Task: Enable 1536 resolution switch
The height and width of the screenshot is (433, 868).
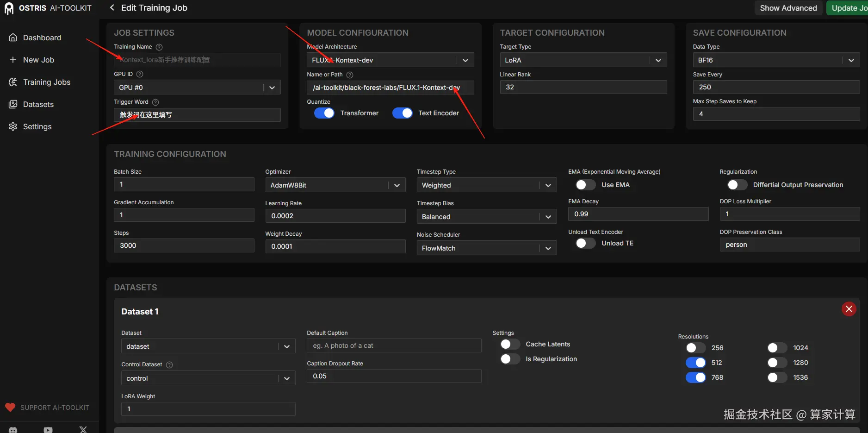Action: (x=777, y=377)
